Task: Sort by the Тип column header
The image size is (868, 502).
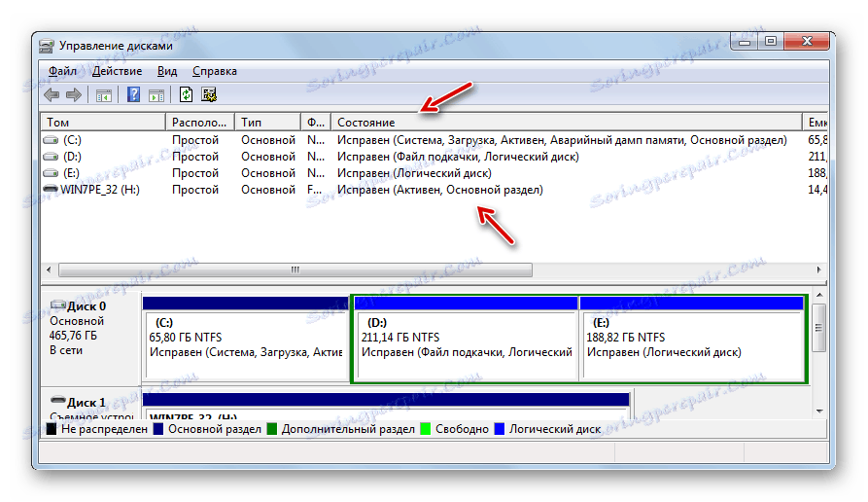Action: click(x=268, y=122)
